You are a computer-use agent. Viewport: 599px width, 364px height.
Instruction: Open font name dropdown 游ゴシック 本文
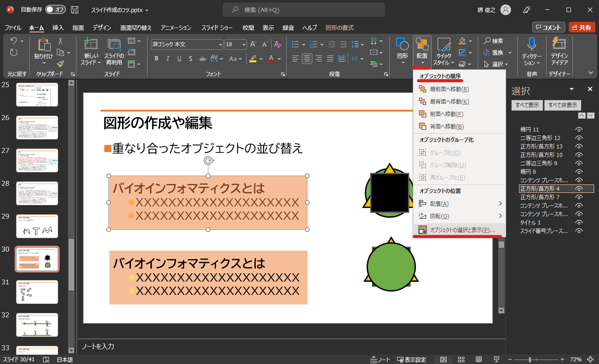[x=220, y=44]
